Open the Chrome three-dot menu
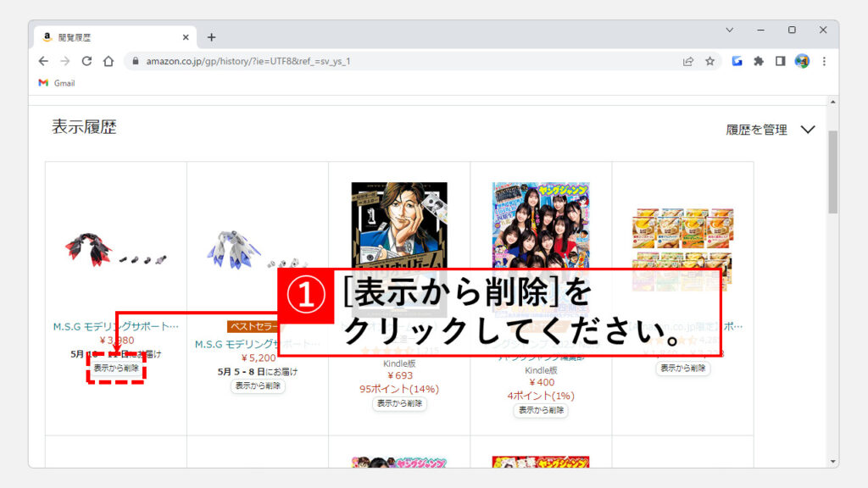 824,61
